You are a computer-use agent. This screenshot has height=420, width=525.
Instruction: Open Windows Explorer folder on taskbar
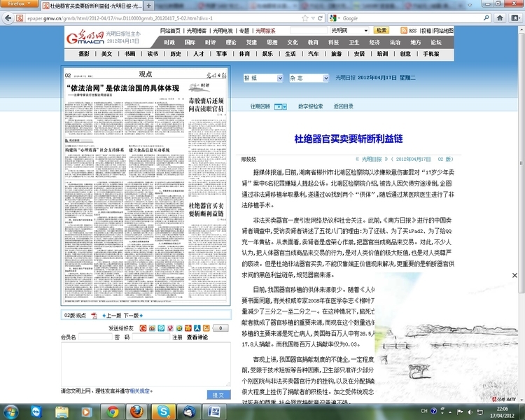click(x=62, y=410)
